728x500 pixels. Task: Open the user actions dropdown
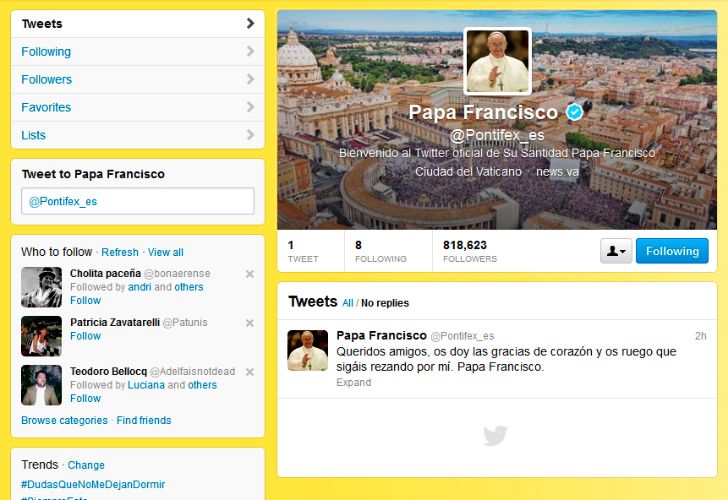tap(616, 251)
